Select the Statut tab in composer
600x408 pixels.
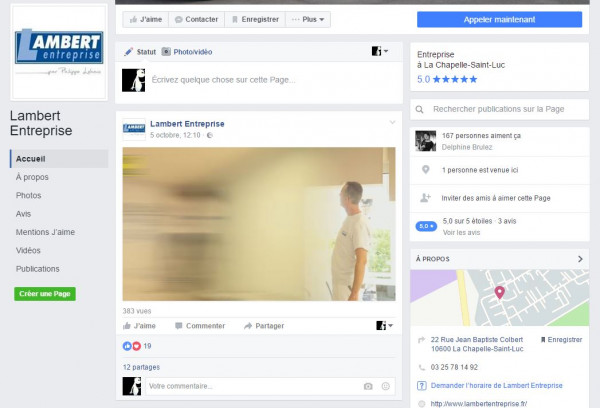pyautogui.click(x=140, y=52)
